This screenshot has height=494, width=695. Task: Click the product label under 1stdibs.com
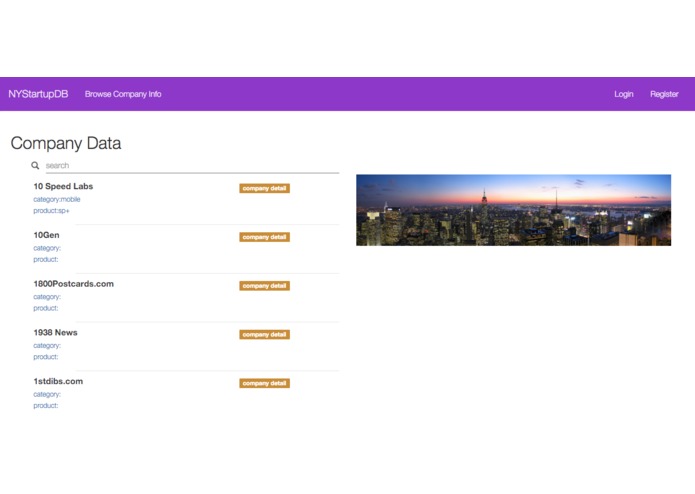pos(46,406)
